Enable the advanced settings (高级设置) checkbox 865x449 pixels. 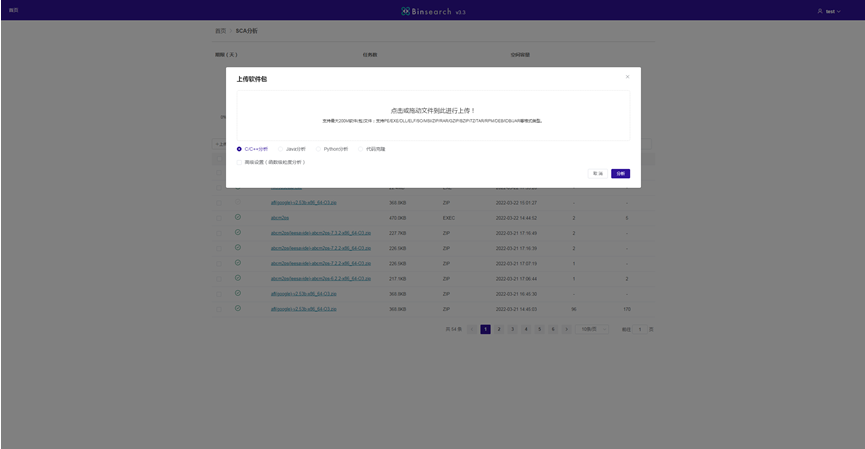pyautogui.click(x=239, y=162)
